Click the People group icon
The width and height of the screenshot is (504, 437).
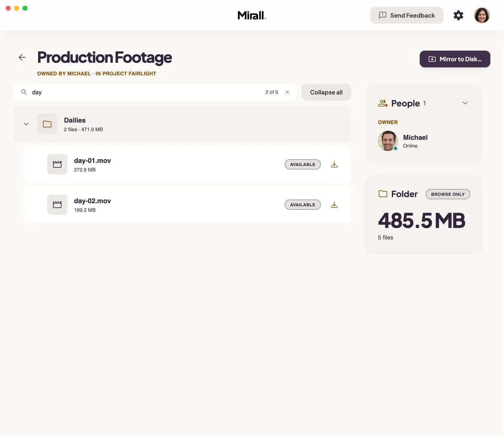(x=383, y=103)
